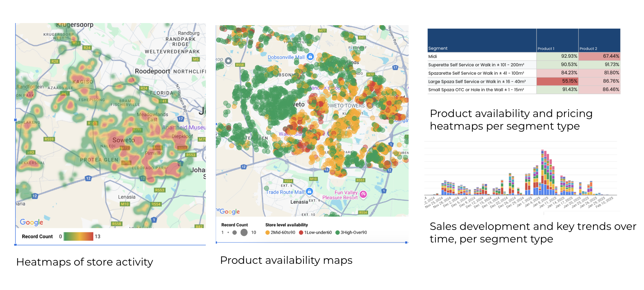
Task: Select the Fun Valley Pleasure Resort pink marker
Action: coord(363,194)
